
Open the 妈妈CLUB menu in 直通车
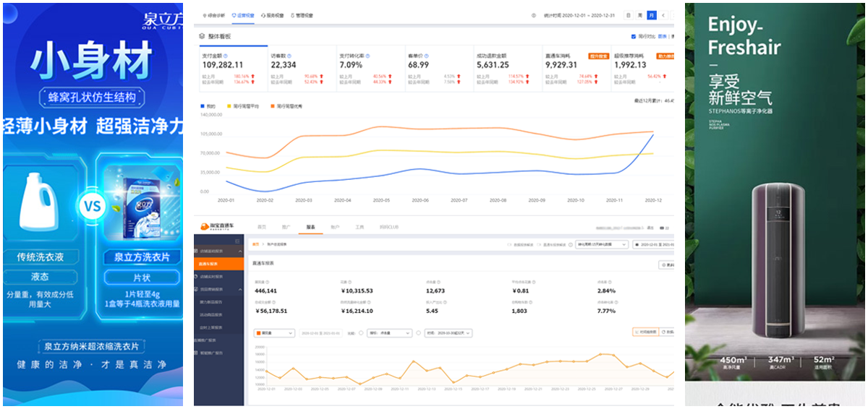click(388, 227)
